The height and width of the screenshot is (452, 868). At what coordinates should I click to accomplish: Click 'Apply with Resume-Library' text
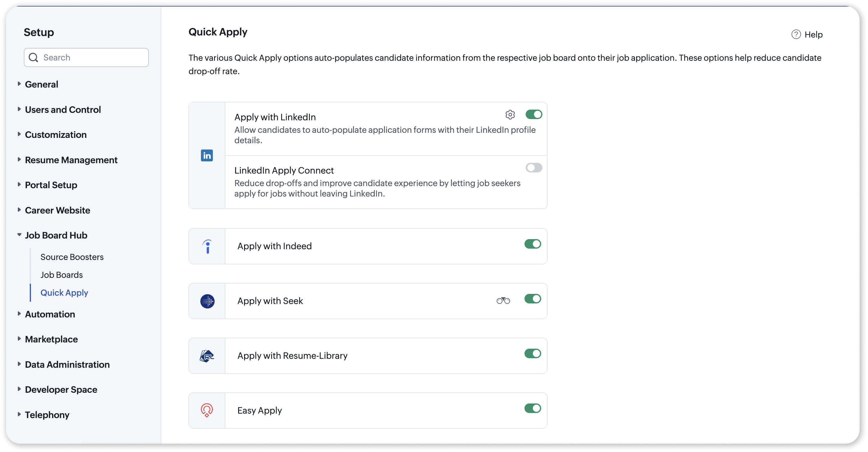point(292,356)
